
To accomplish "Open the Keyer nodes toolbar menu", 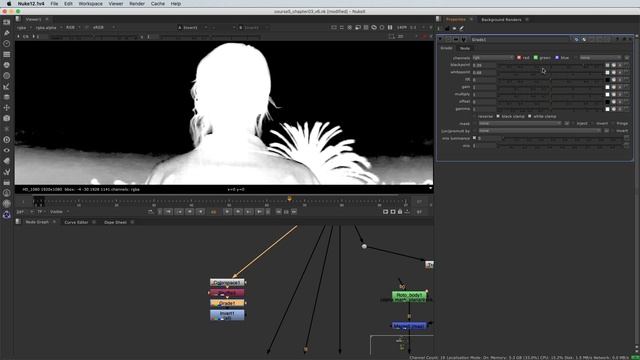I will pyautogui.click(x=7, y=86).
